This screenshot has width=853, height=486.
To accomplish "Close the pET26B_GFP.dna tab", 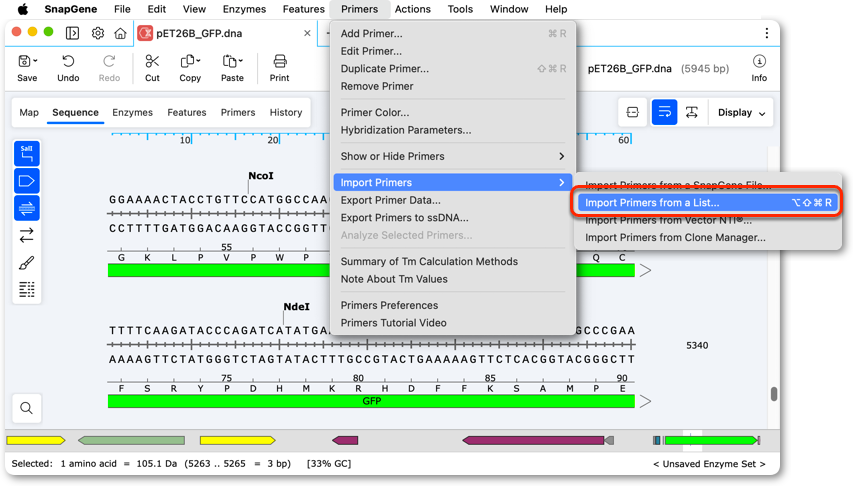I will (x=307, y=33).
